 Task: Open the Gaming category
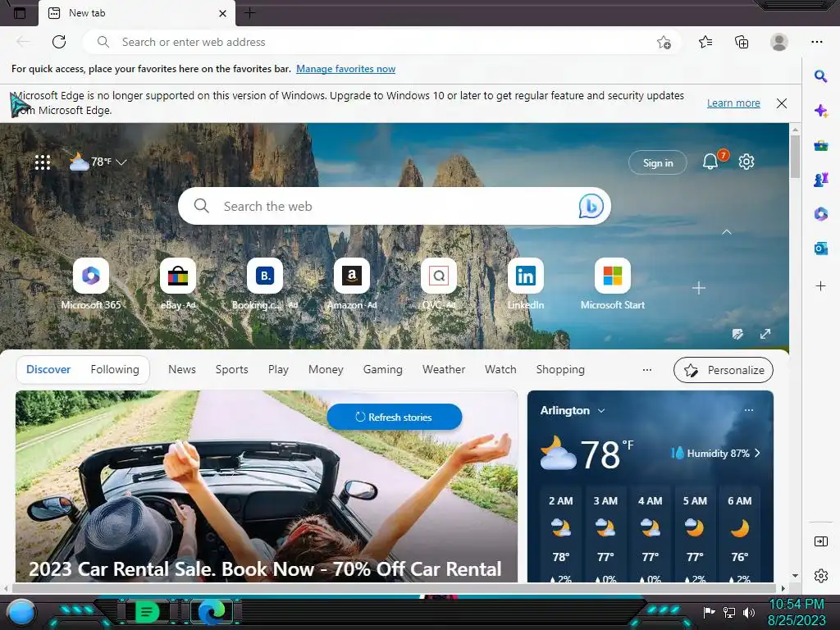click(x=382, y=370)
